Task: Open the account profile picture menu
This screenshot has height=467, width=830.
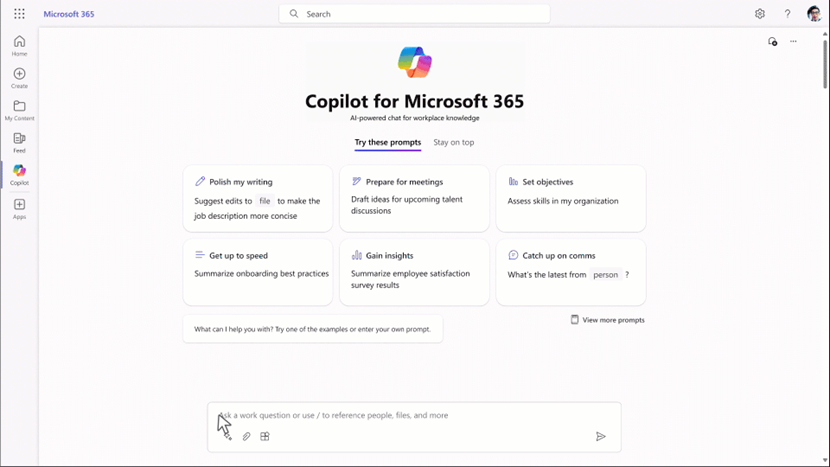Action: [814, 14]
